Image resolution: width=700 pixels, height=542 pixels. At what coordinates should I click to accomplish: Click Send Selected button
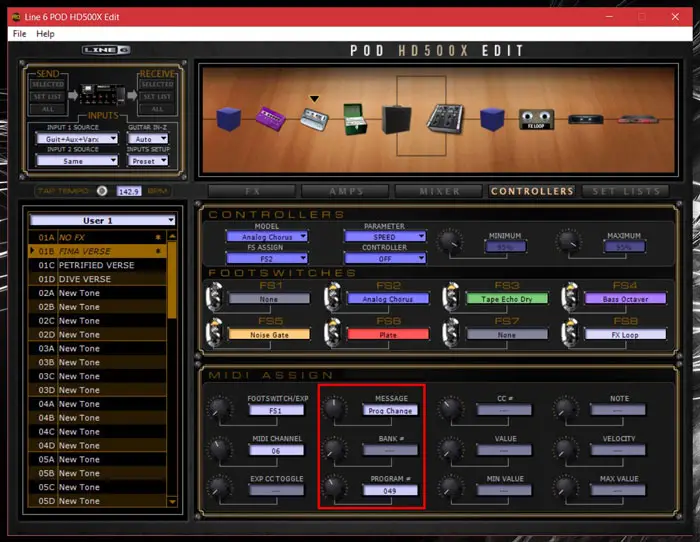(x=48, y=84)
